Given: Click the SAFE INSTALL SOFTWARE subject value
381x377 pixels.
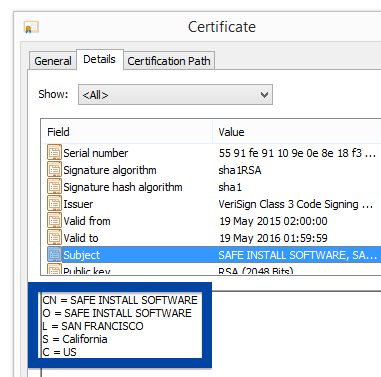Looking at the screenshot, I should click(x=297, y=255).
